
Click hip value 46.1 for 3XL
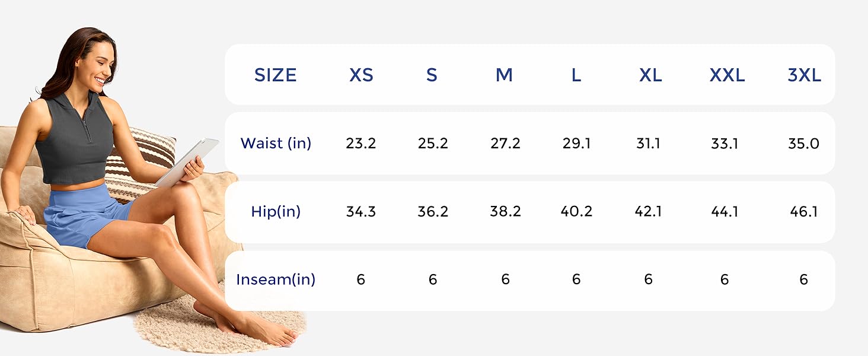point(804,212)
